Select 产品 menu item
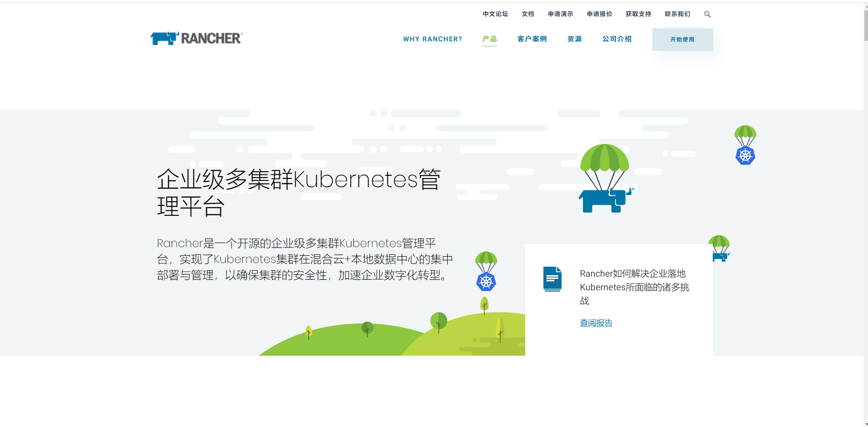The height and width of the screenshot is (427, 868). tap(490, 39)
